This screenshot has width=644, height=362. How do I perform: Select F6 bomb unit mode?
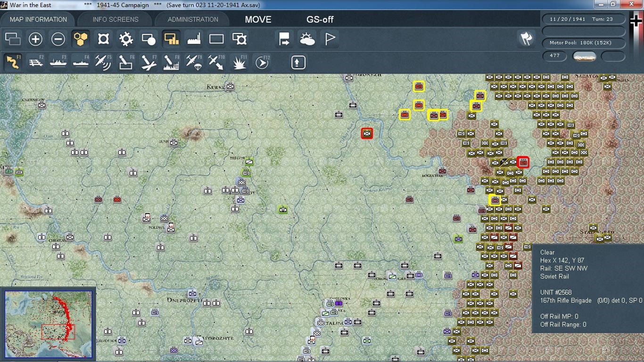126,62
